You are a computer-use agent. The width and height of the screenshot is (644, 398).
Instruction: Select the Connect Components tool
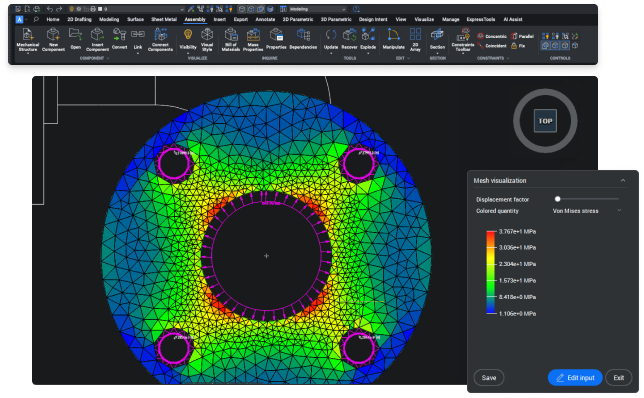[160, 39]
